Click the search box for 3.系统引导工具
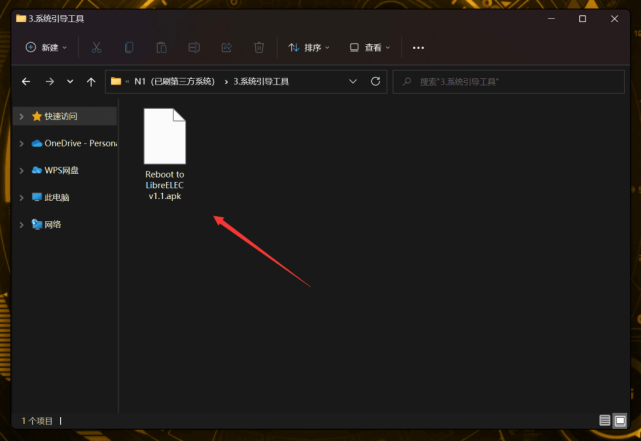Screen dimensions: 641x441 pyautogui.click(x=510, y=81)
